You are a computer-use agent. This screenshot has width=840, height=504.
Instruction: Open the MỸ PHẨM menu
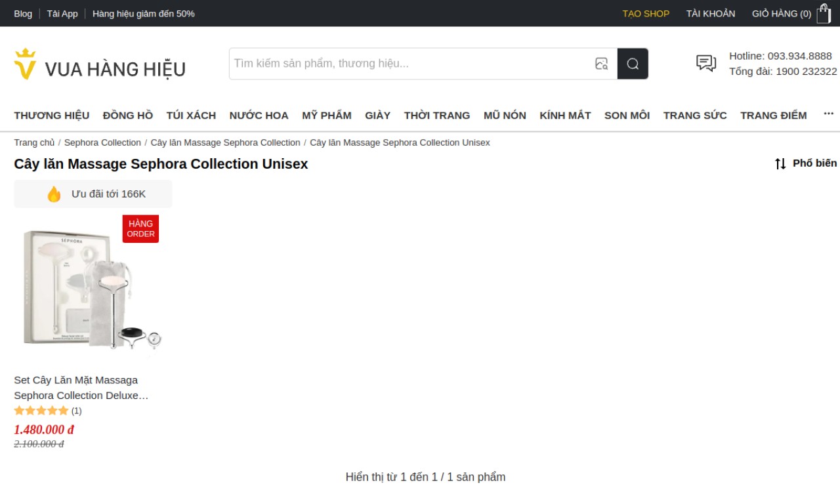click(x=327, y=115)
